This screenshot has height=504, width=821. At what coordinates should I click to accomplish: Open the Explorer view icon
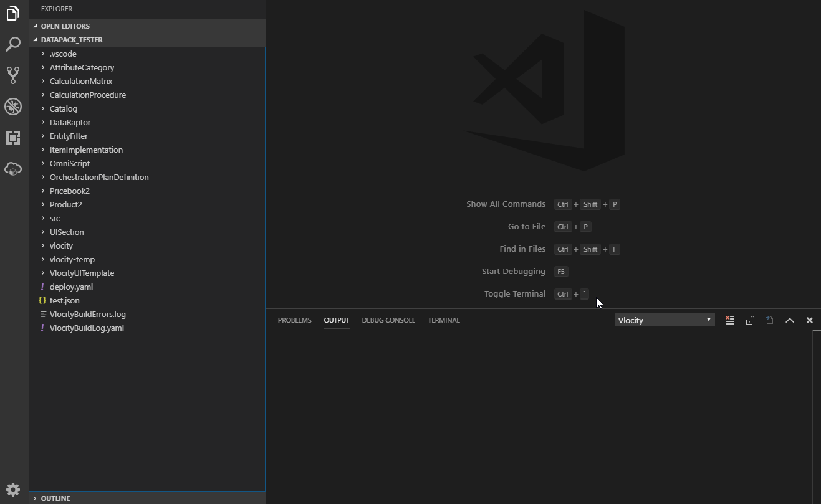click(x=13, y=13)
